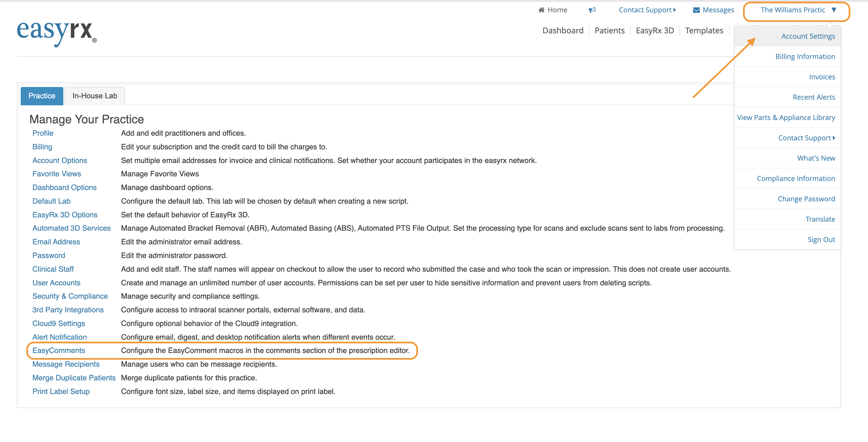Click text 'Manage security and compliance settings.'
Screen dimensions: 868x442
[190, 296]
